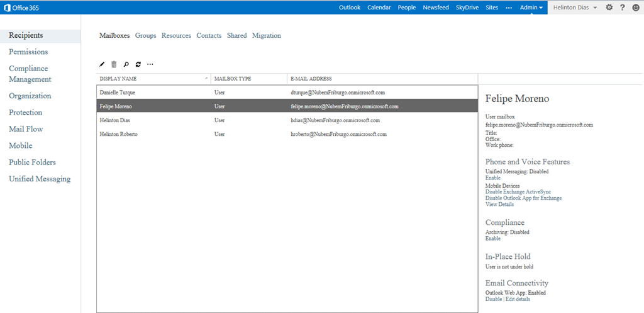Viewport: 644px width, 313px height.
Task: Select the Mailboxes tab
Action: click(114, 36)
